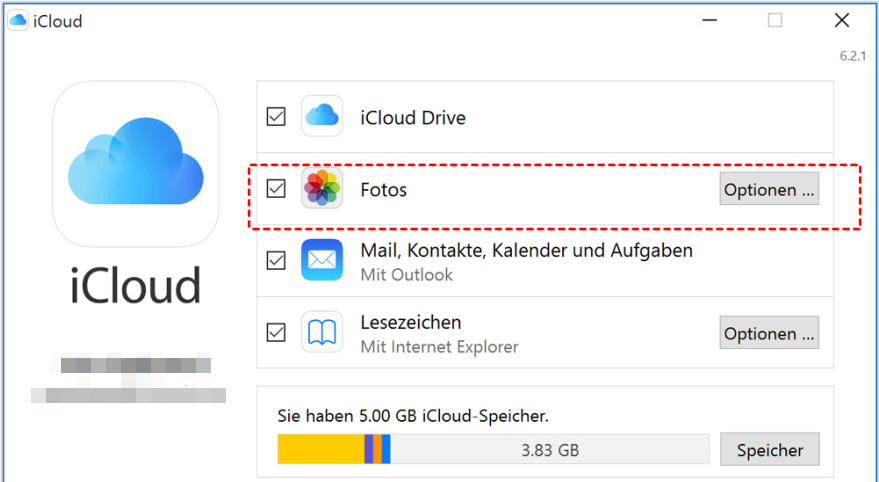Click the large iCloud logo
879x482 pixels.
[x=135, y=163]
